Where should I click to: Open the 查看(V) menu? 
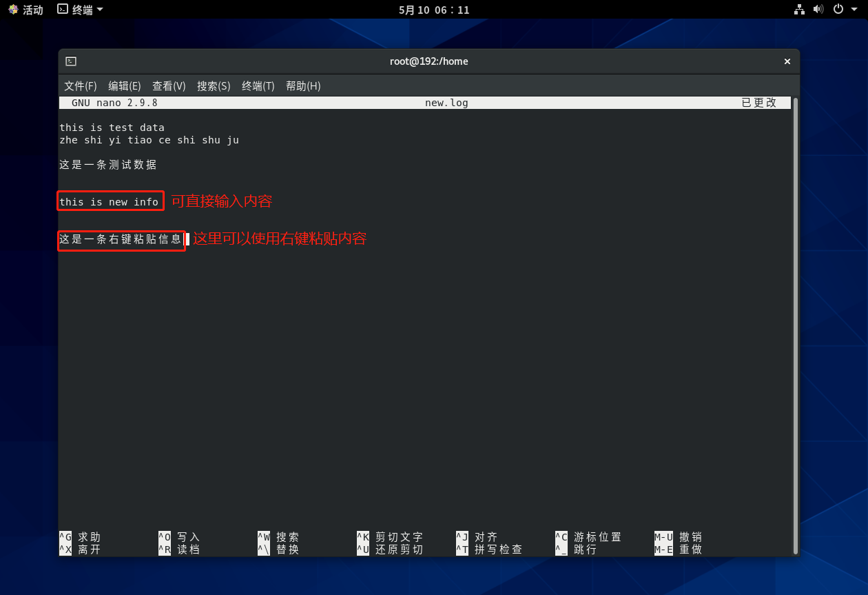[x=169, y=86]
